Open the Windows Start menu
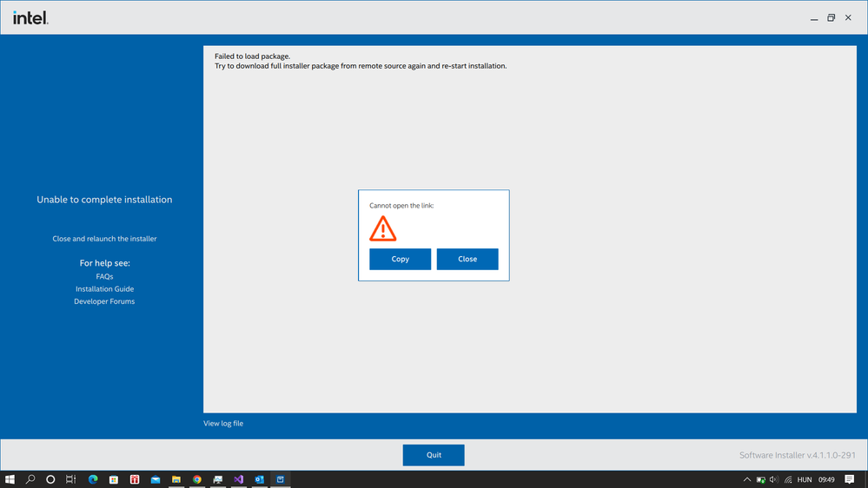Screen dimensions: 868x488 click(10, 479)
